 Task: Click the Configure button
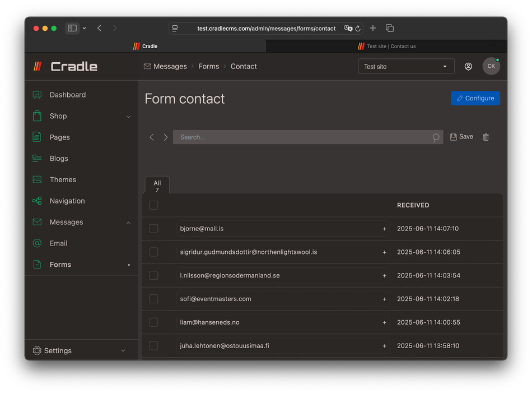pos(475,98)
